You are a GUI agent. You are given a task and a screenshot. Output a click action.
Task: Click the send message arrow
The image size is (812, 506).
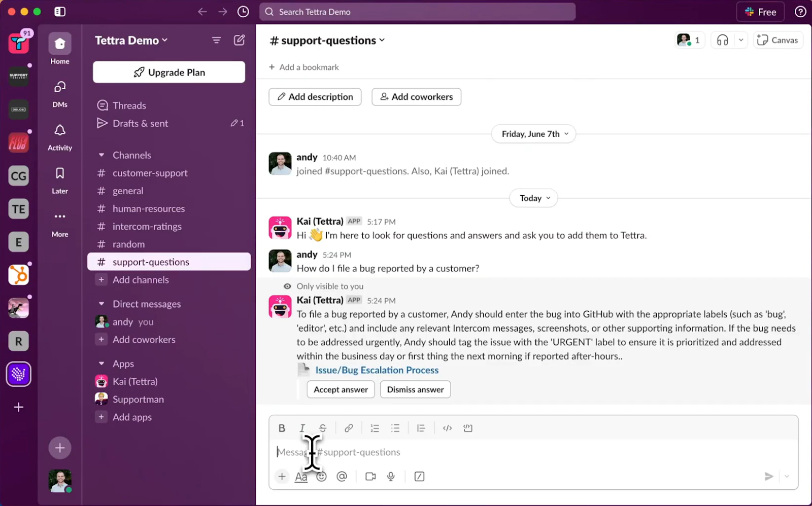pos(769,476)
